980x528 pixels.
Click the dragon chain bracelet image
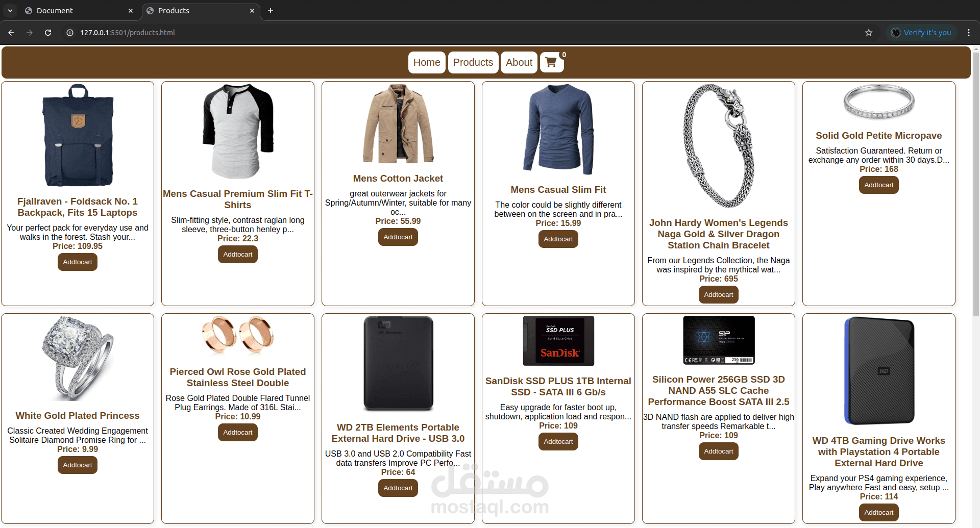point(719,146)
